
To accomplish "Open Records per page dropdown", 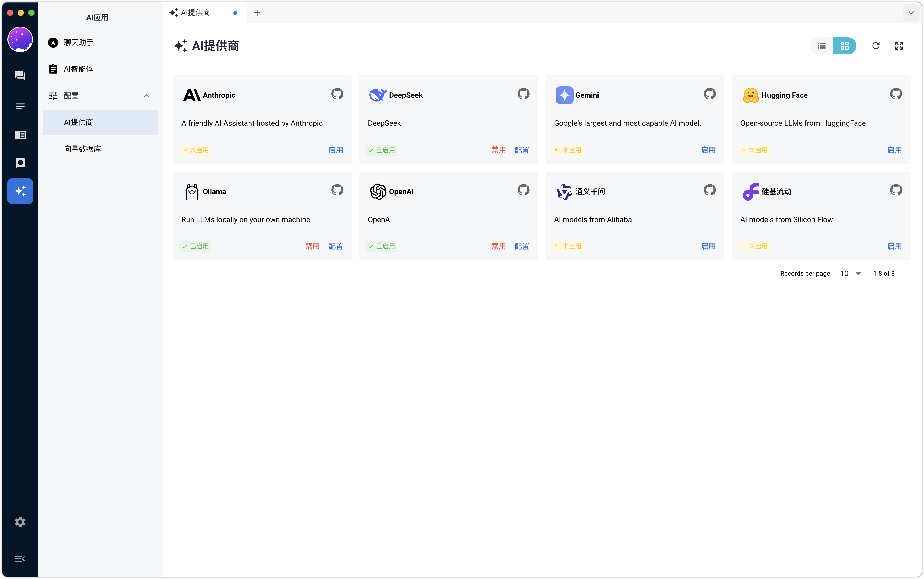I will point(851,274).
